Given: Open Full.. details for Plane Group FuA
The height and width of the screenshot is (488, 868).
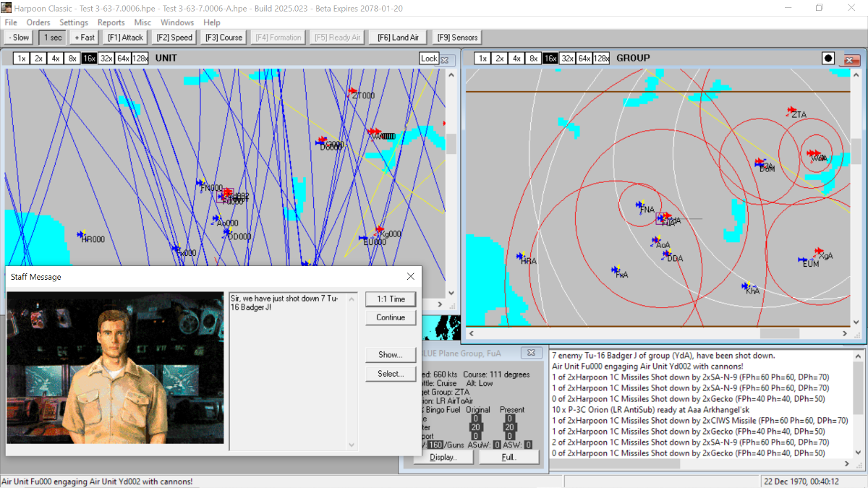Looking at the screenshot, I should (x=509, y=456).
